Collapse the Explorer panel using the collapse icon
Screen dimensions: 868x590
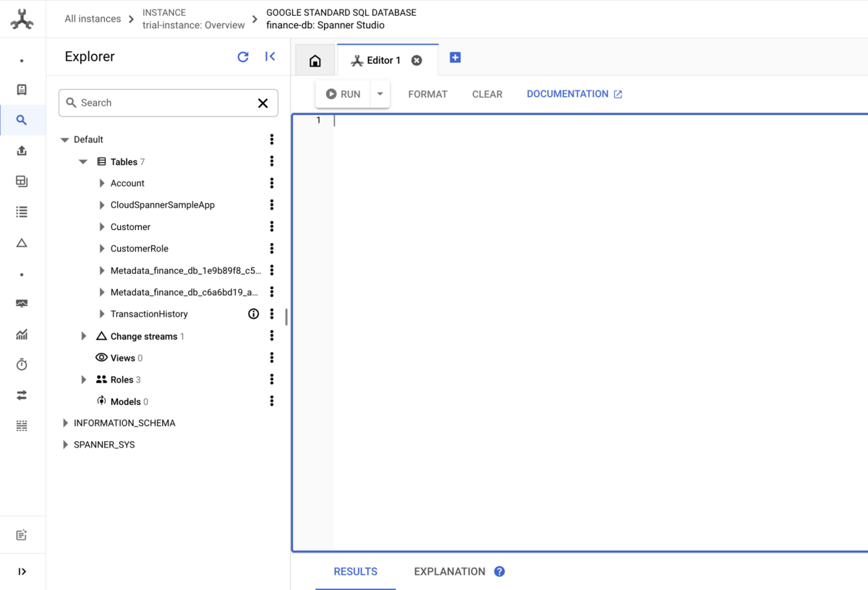(270, 56)
